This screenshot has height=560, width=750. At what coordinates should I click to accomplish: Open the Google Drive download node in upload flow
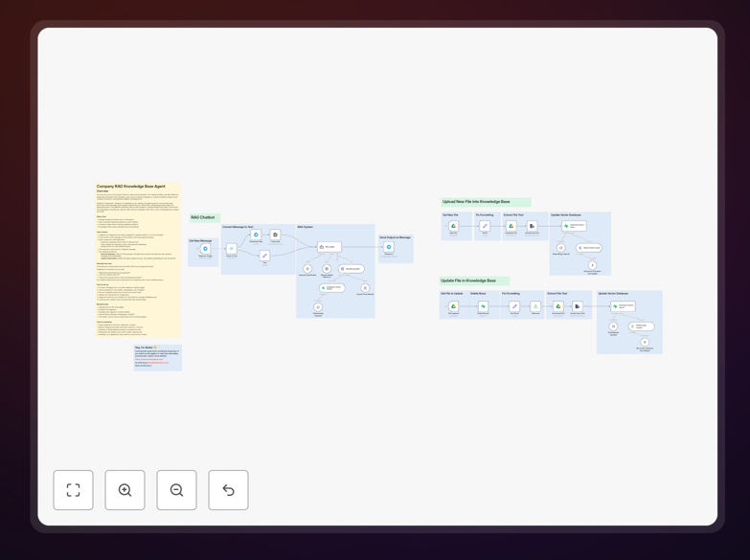pos(511,226)
